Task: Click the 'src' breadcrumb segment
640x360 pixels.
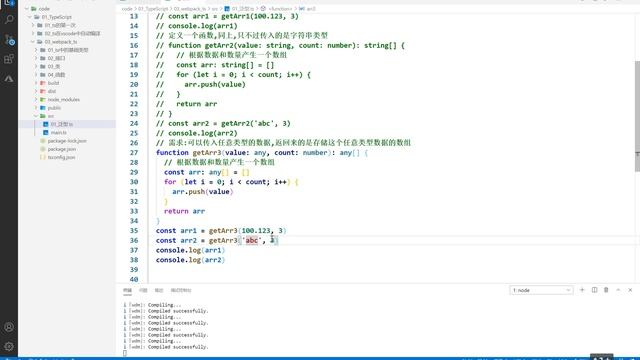Action: point(215,9)
